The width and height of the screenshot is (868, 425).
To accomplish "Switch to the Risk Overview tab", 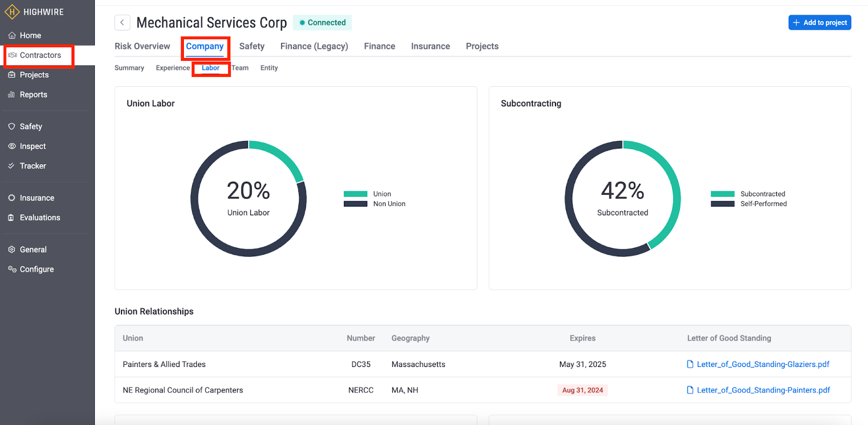I will coord(142,47).
